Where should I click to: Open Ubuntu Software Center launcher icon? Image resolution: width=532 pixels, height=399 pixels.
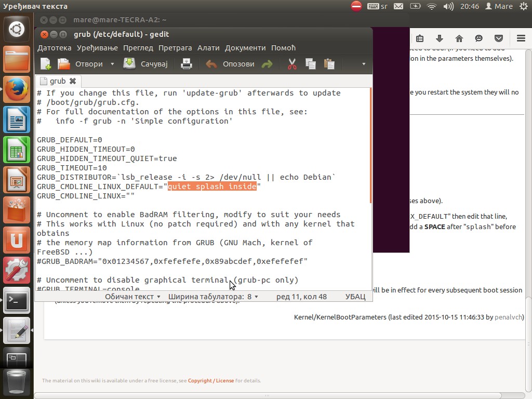[17, 210]
